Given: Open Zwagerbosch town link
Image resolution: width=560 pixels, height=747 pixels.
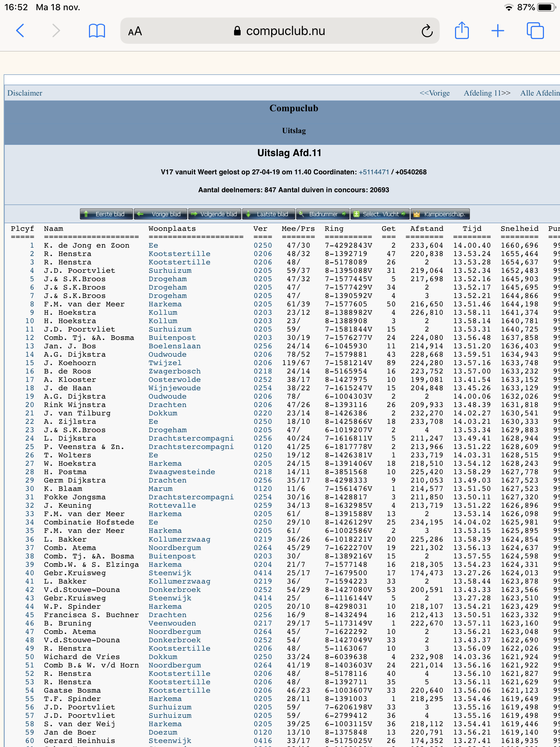Looking at the screenshot, I should (175, 371).
